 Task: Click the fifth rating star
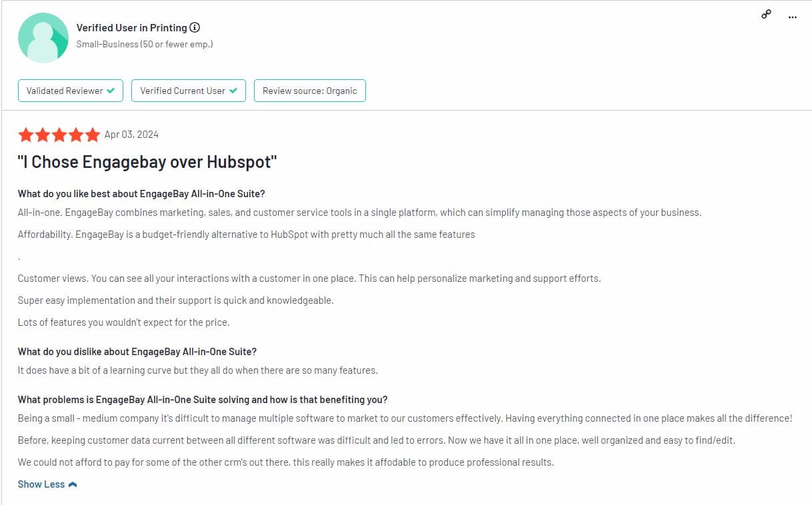click(93, 135)
